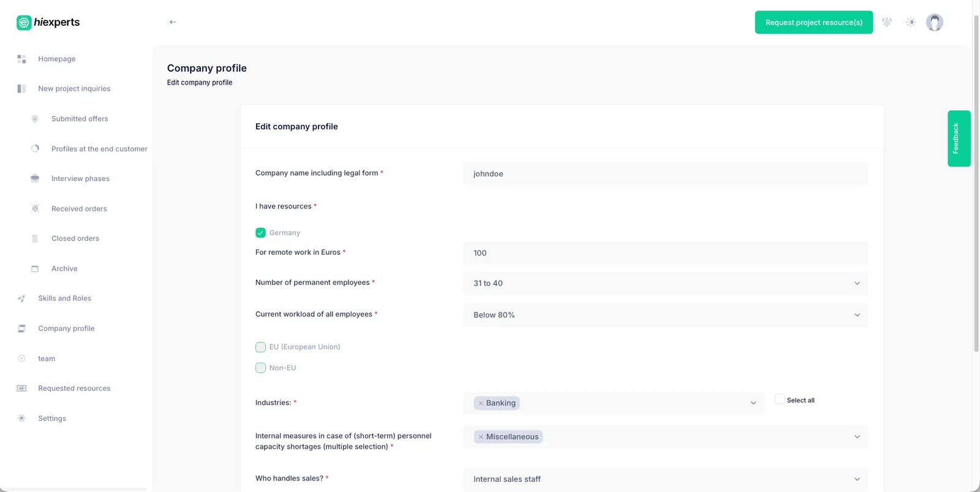Viewport: 980px width, 492px height.
Task: Click the Received orders fingerprint icon
Action: [35, 208]
